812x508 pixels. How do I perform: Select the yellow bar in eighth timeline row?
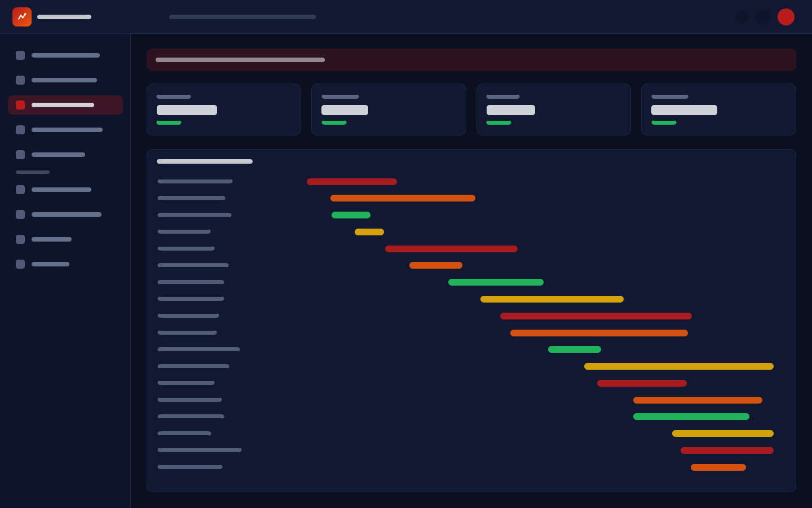tap(552, 299)
